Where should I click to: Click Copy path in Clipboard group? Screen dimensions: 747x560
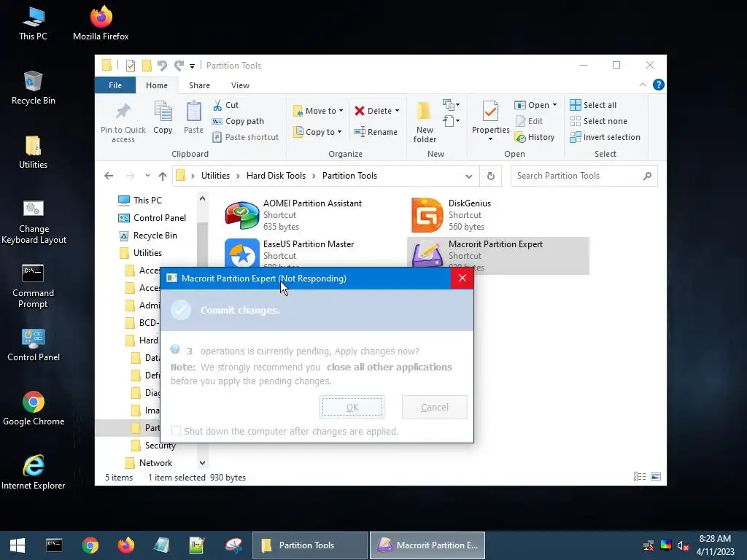click(x=238, y=121)
